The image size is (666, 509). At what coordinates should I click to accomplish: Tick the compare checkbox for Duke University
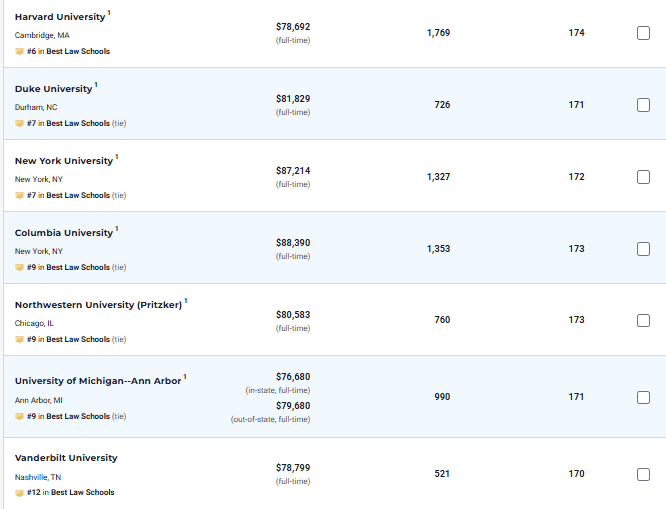pyautogui.click(x=644, y=105)
